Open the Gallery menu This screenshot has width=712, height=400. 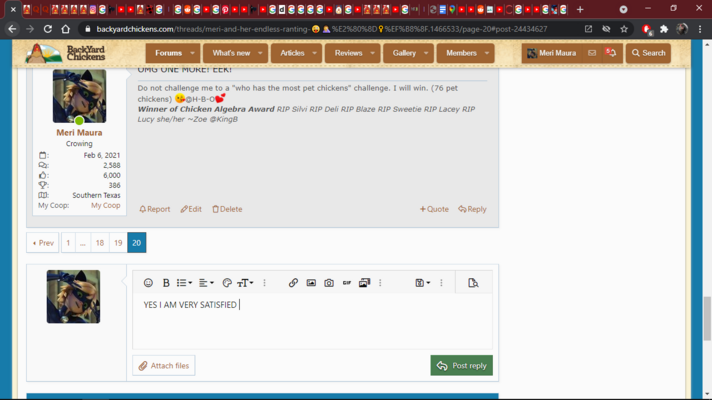(x=404, y=53)
